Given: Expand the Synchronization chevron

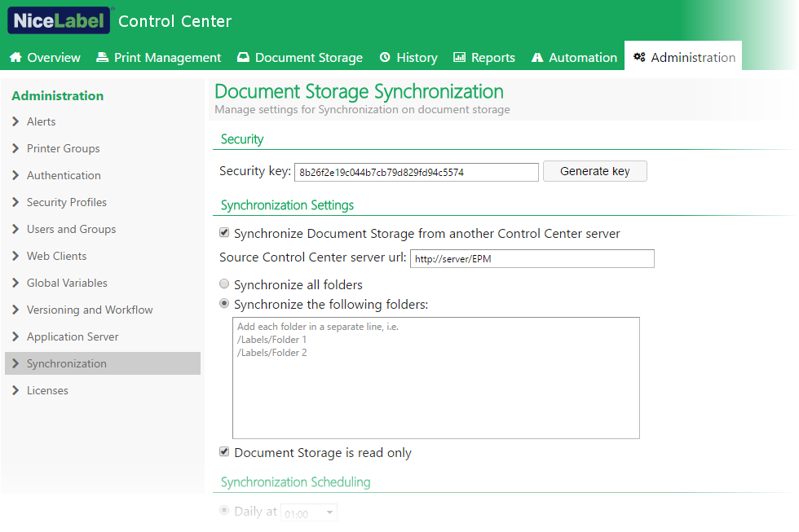Looking at the screenshot, I should click(15, 363).
